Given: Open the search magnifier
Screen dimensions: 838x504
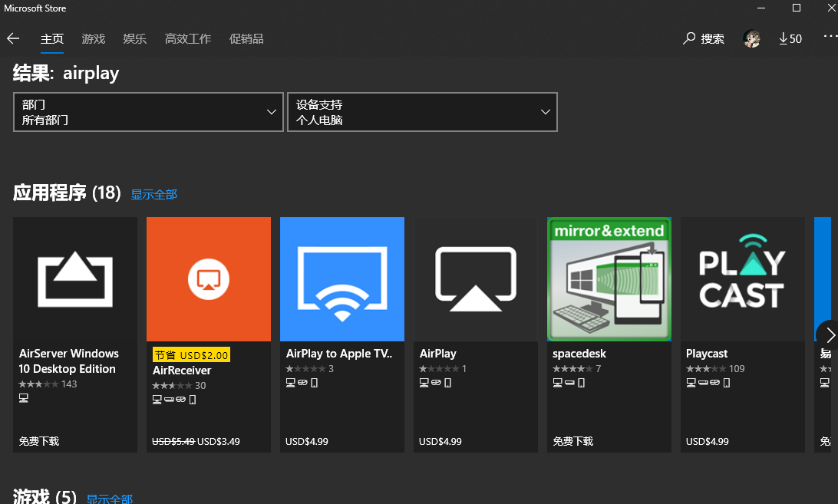Looking at the screenshot, I should coord(689,38).
